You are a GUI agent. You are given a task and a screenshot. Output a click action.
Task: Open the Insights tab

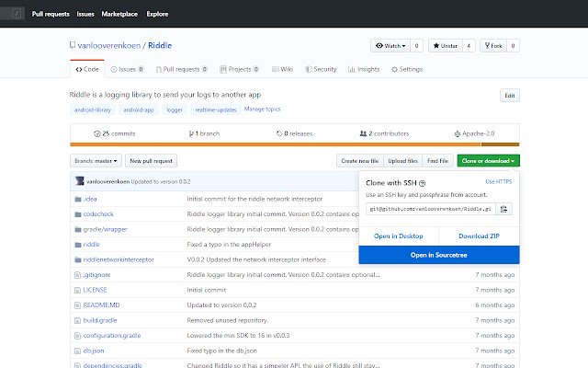[364, 69]
